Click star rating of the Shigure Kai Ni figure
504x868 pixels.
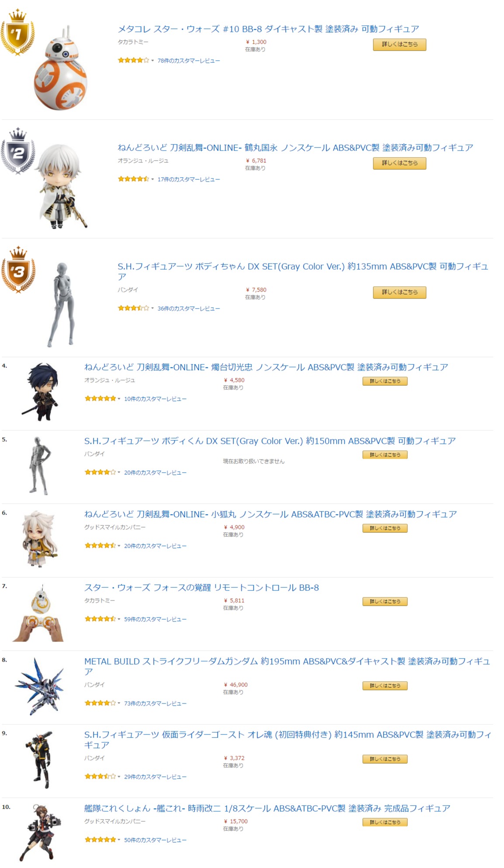[x=100, y=839]
